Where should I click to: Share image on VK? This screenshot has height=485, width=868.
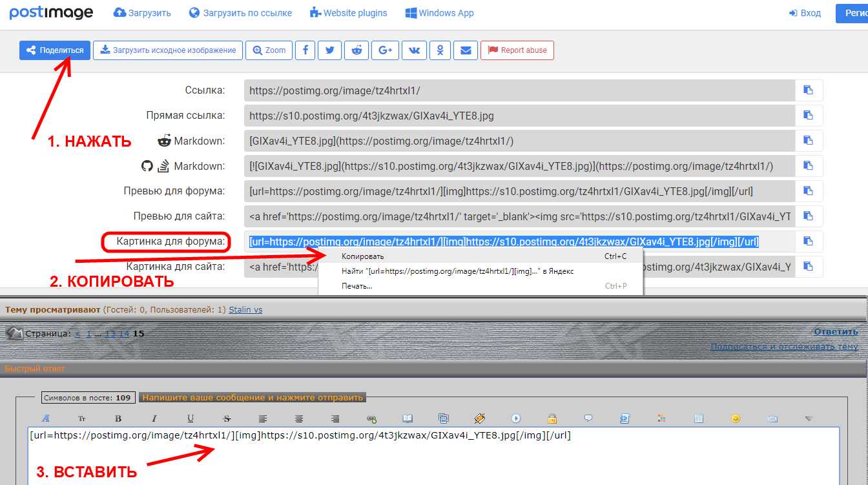[x=414, y=50]
